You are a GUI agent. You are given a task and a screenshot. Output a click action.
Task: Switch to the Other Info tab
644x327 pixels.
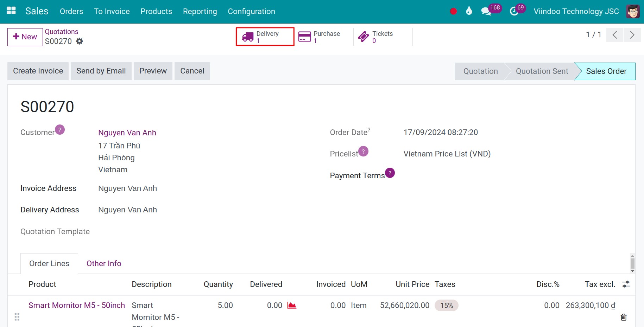(x=103, y=263)
